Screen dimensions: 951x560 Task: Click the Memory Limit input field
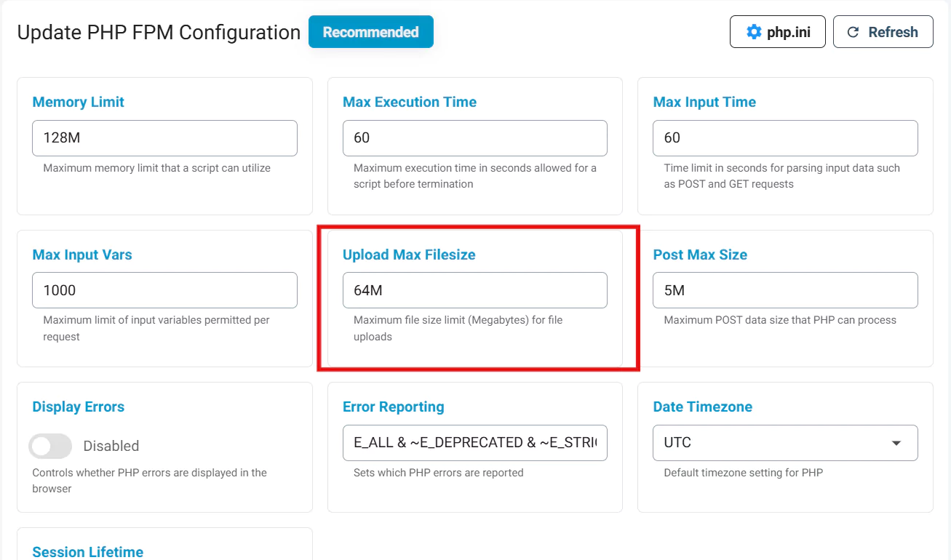[164, 138]
